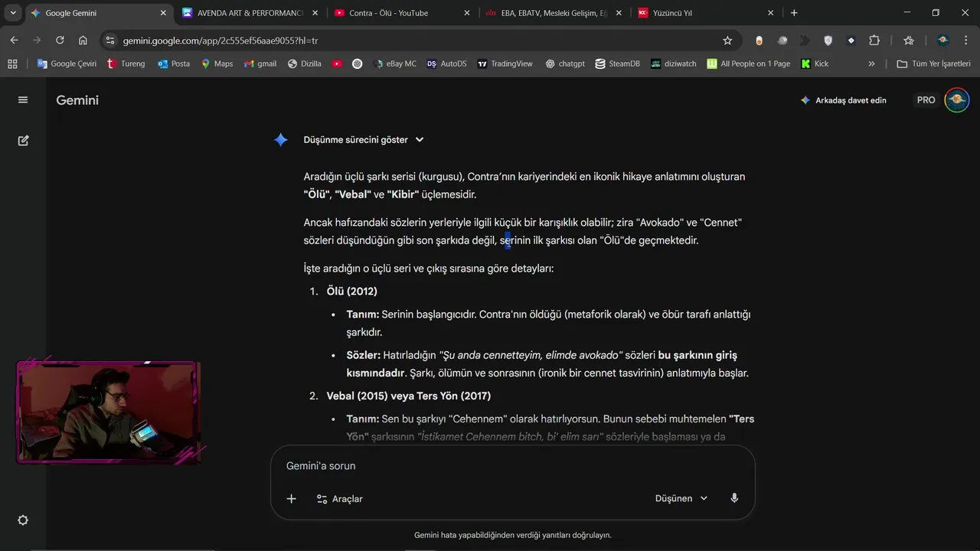Open the Chrome profile avatar
Screen dimensions: 980x551
tap(943, 41)
